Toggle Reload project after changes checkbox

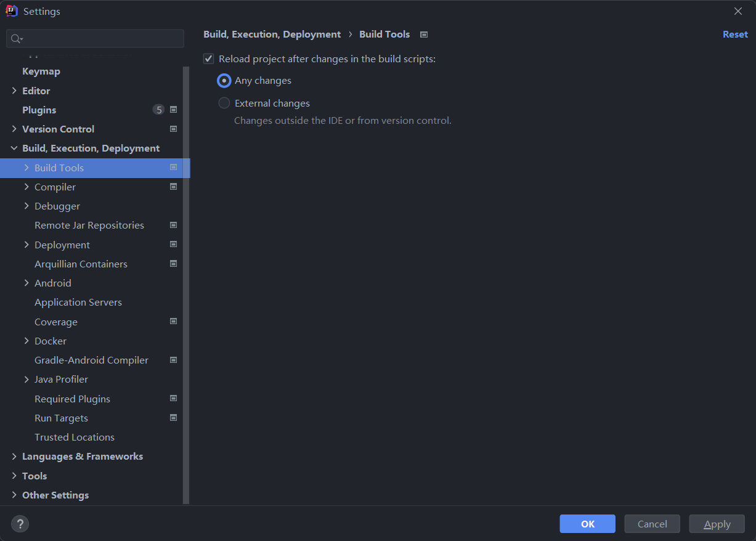[209, 59]
